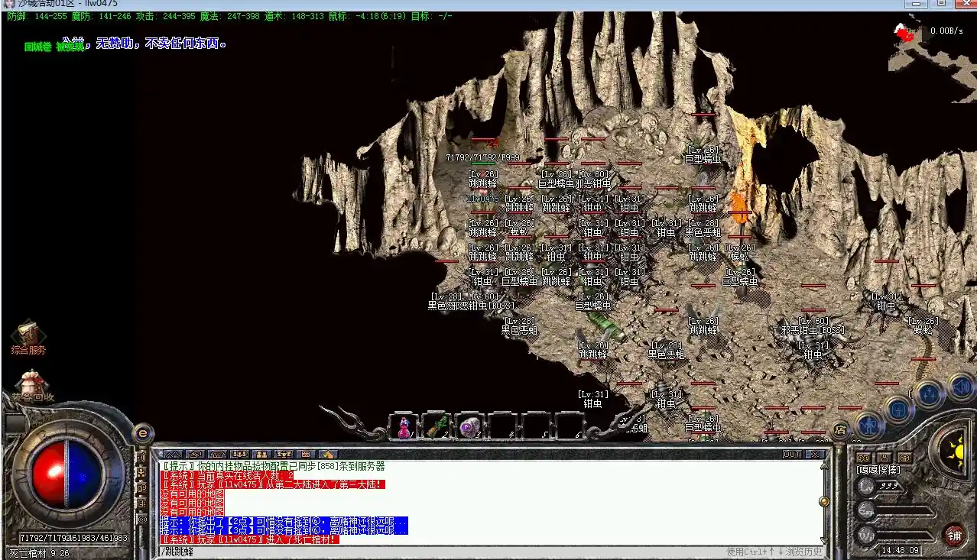Select the player name llw0475 label

[483, 199]
